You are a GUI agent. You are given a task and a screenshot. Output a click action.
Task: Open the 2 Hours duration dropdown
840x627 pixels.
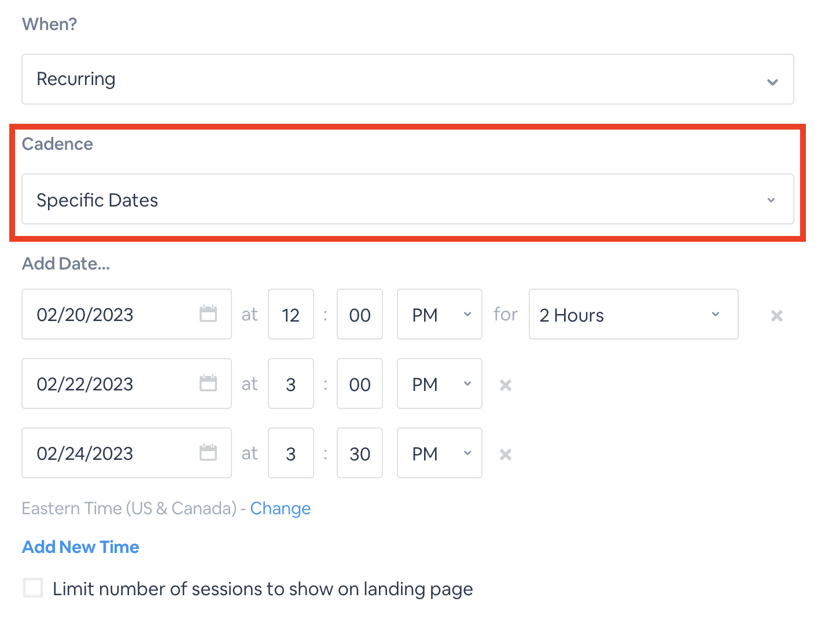point(633,314)
